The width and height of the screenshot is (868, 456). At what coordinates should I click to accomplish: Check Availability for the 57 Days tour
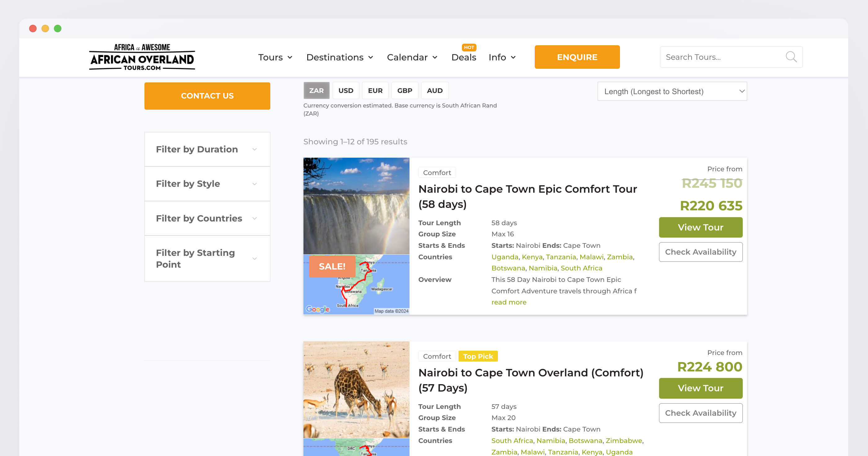701,413
